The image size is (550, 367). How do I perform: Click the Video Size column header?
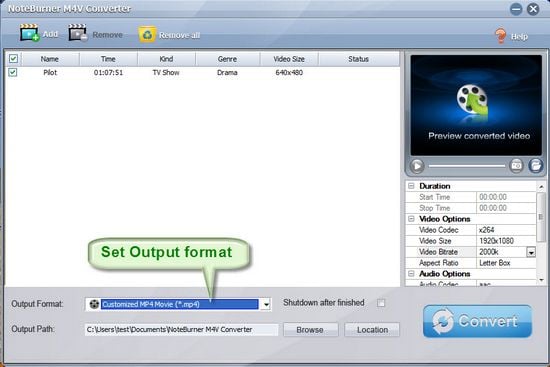[289, 59]
